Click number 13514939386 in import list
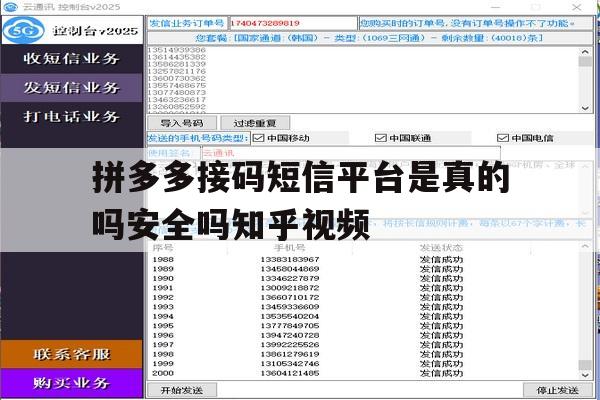Screen dimensions: 600x400 (177, 50)
